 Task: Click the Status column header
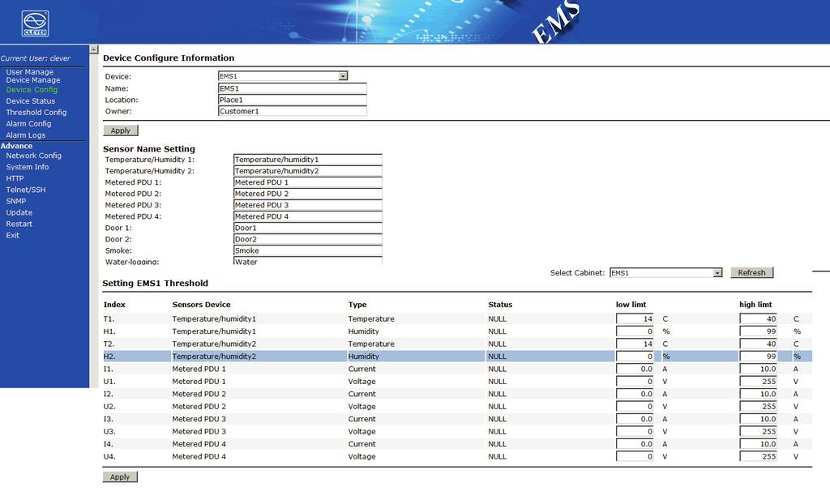point(500,305)
